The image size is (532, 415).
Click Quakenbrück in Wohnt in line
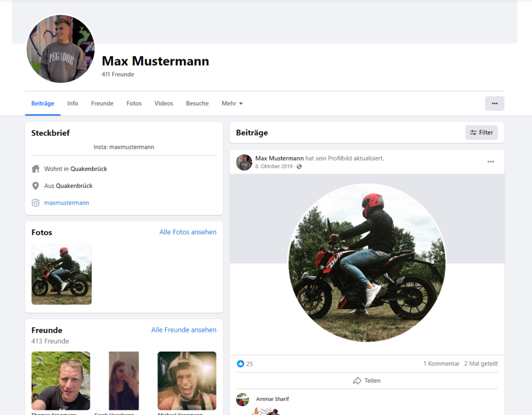[88, 169]
